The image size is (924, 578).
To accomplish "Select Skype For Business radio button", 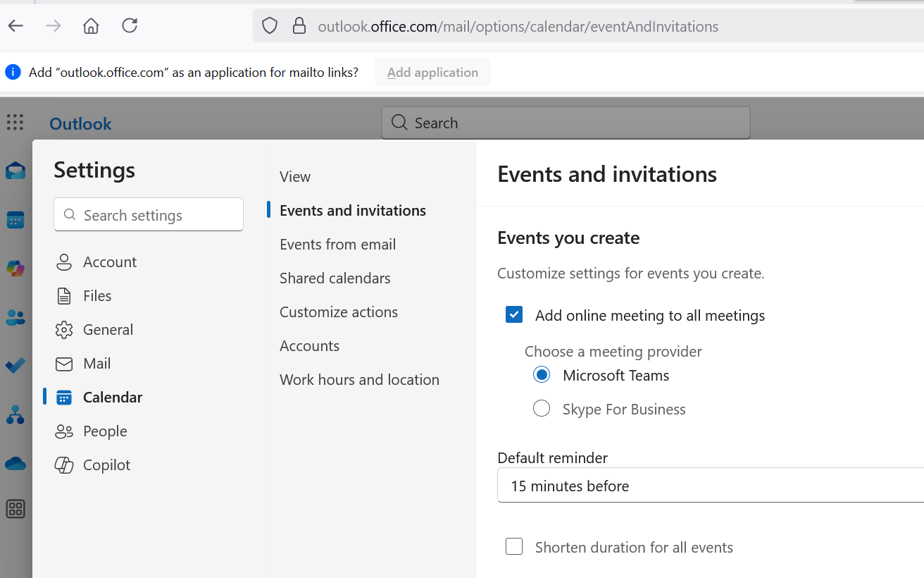I will pos(542,409).
